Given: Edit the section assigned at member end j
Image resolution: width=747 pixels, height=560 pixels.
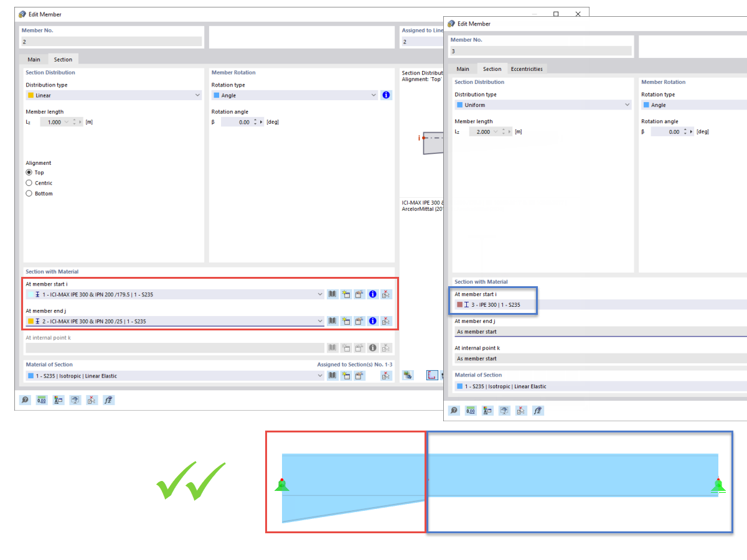Looking at the screenshot, I should pos(359,320).
